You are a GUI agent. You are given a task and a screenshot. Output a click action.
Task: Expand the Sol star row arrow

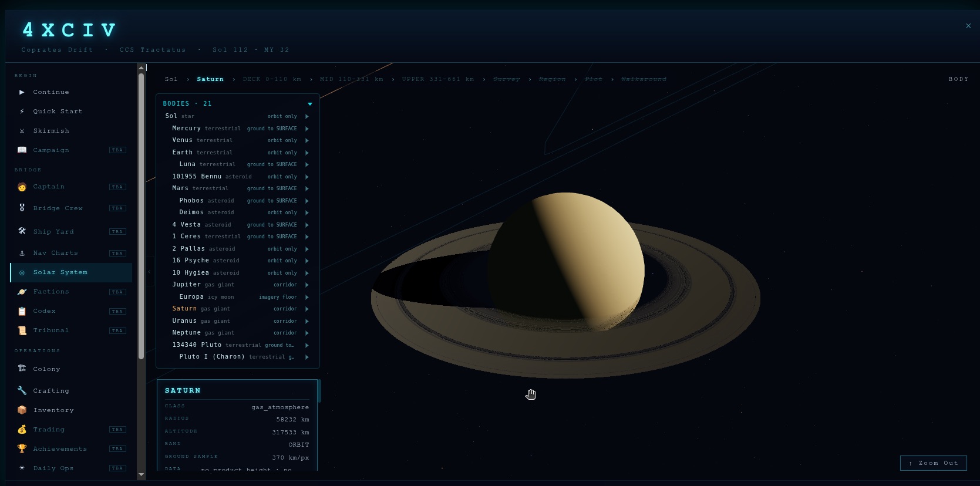[x=307, y=116]
